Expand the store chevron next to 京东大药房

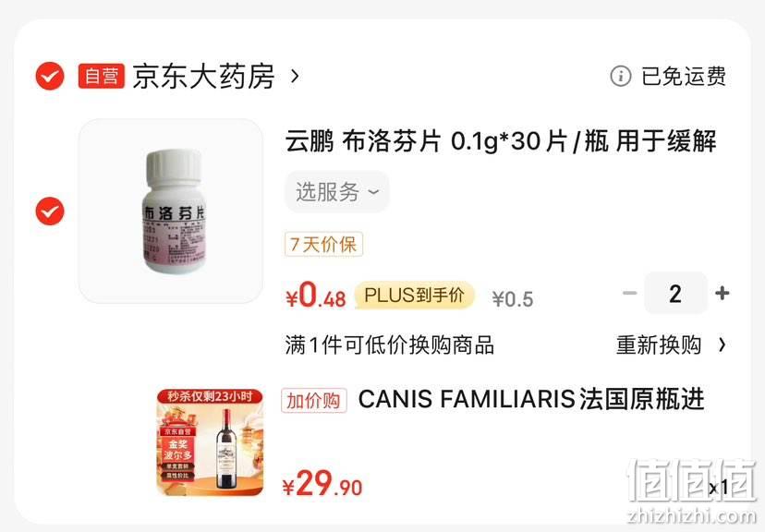pyautogui.click(x=294, y=76)
